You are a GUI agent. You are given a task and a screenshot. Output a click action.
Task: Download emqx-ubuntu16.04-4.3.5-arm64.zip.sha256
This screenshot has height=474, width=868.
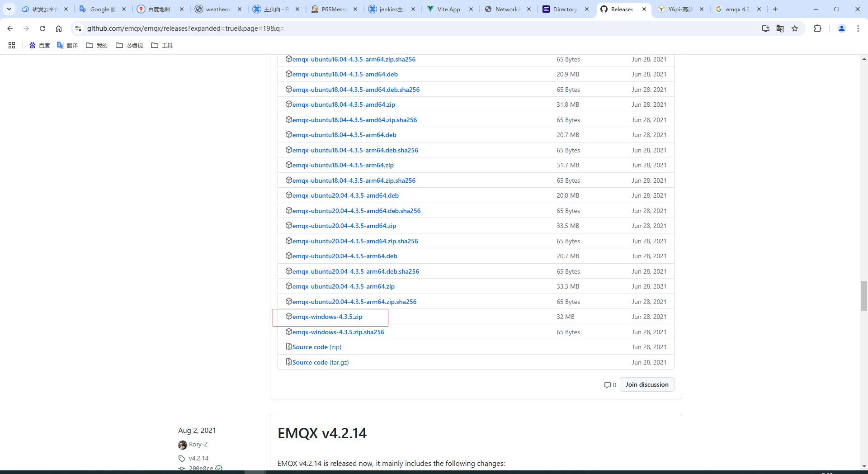coord(354,59)
